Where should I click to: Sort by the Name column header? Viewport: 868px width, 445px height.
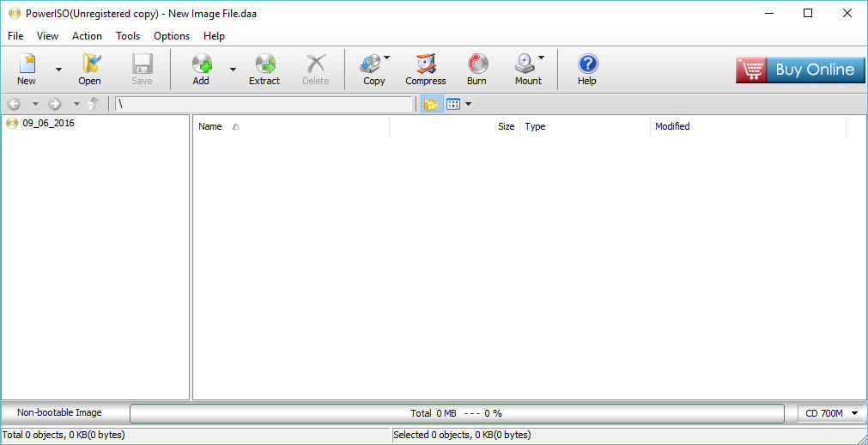(x=291, y=126)
